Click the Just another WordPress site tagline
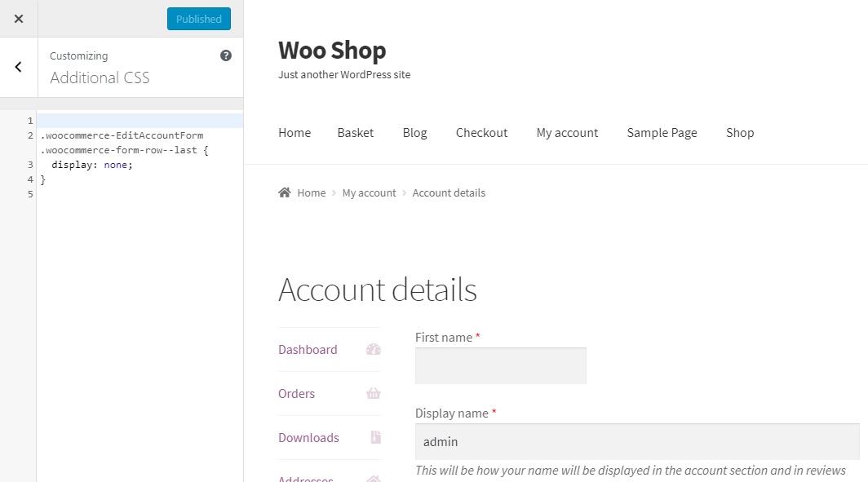 click(344, 75)
